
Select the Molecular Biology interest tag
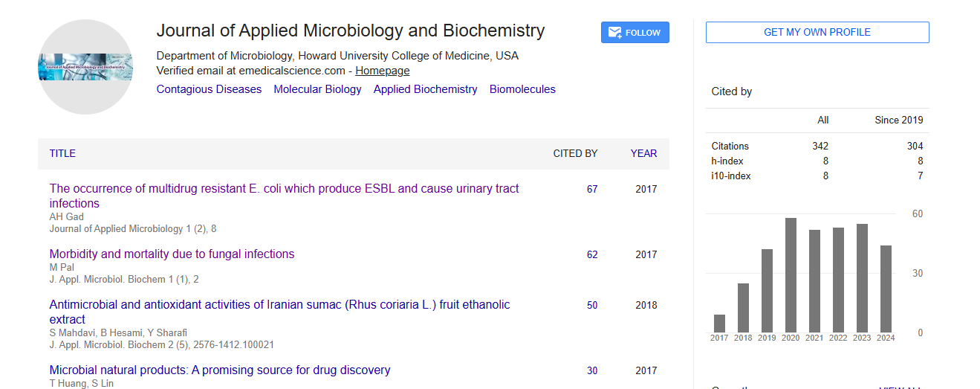(317, 89)
